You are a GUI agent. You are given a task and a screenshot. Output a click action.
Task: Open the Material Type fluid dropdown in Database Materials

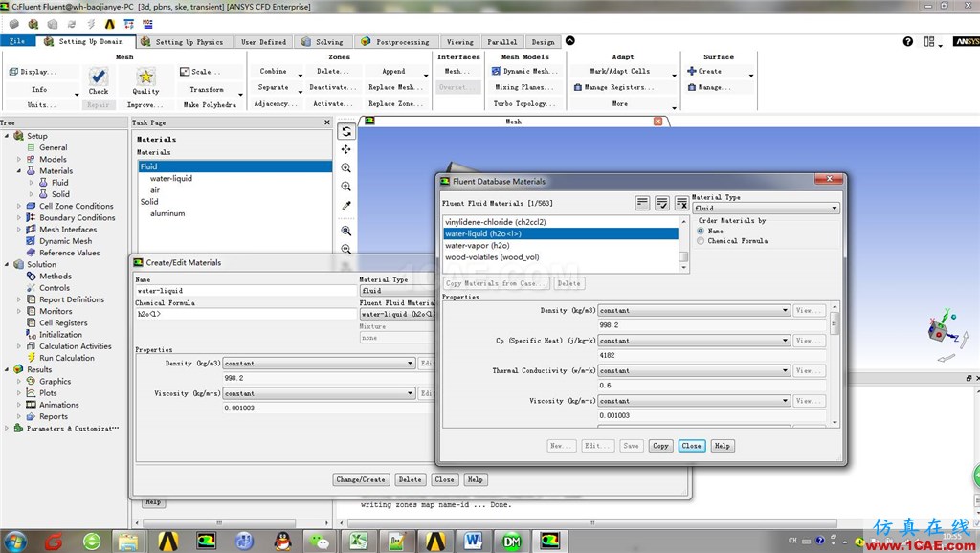[x=766, y=208]
